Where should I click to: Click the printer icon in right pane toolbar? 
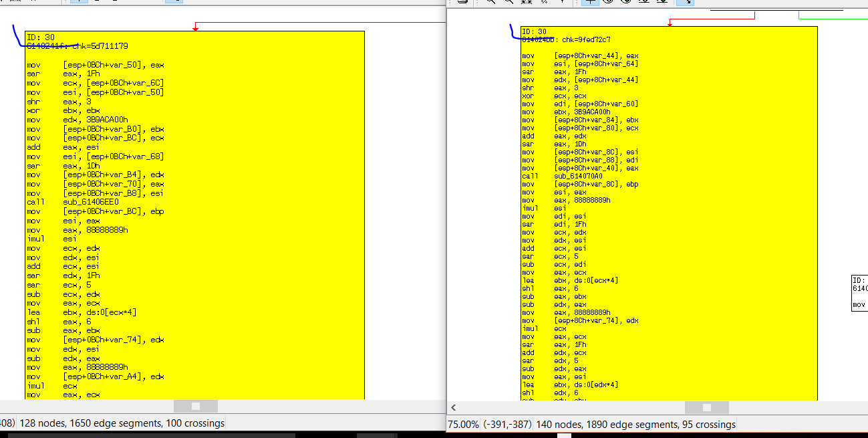tap(462, 2)
